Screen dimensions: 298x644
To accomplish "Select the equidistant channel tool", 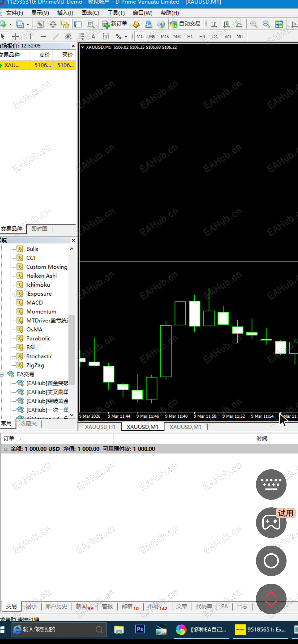I will click(x=68, y=36).
